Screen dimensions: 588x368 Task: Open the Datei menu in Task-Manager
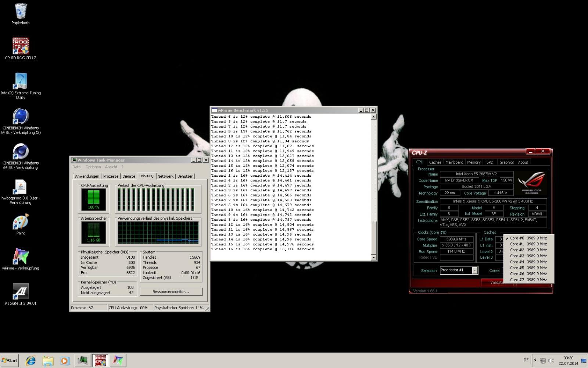(x=77, y=167)
